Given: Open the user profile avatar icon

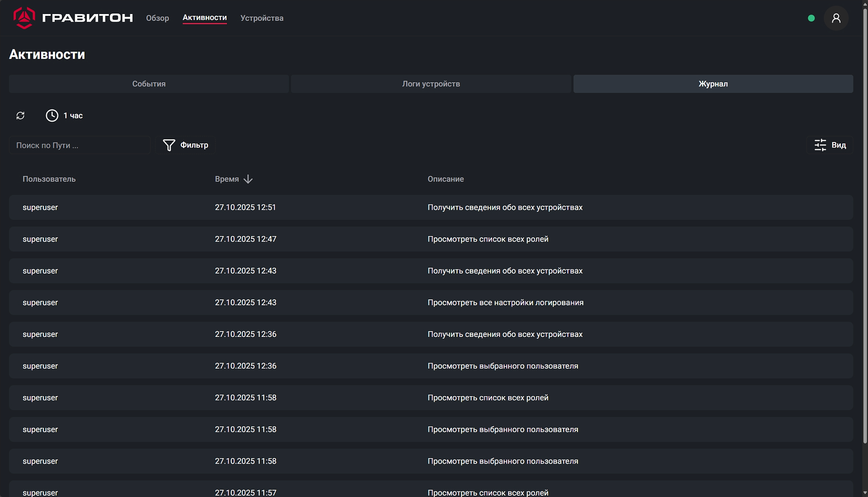Looking at the screenshot, I should pos(836,18).
